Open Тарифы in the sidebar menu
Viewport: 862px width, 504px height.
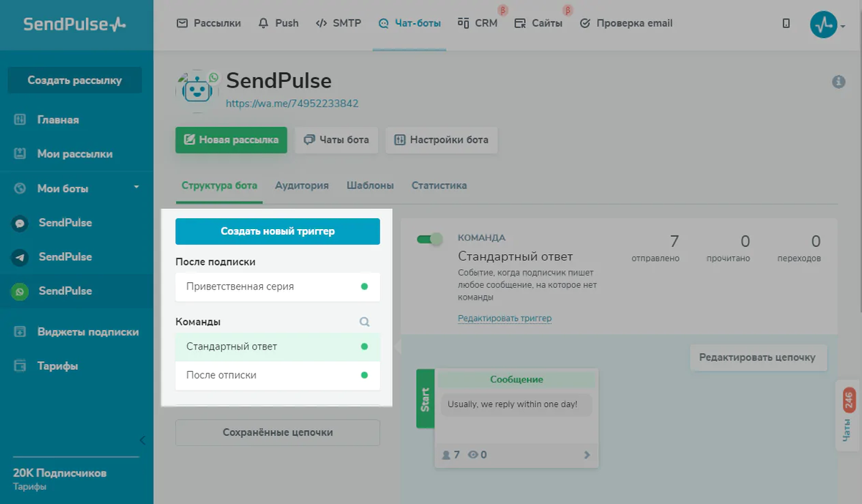click(57, 366)
